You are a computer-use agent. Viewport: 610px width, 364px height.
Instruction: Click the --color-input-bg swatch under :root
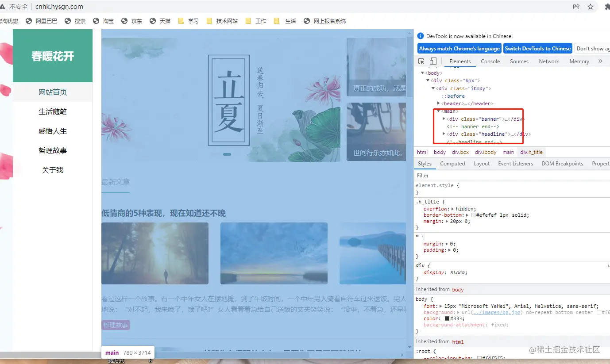tap(479, 358)
